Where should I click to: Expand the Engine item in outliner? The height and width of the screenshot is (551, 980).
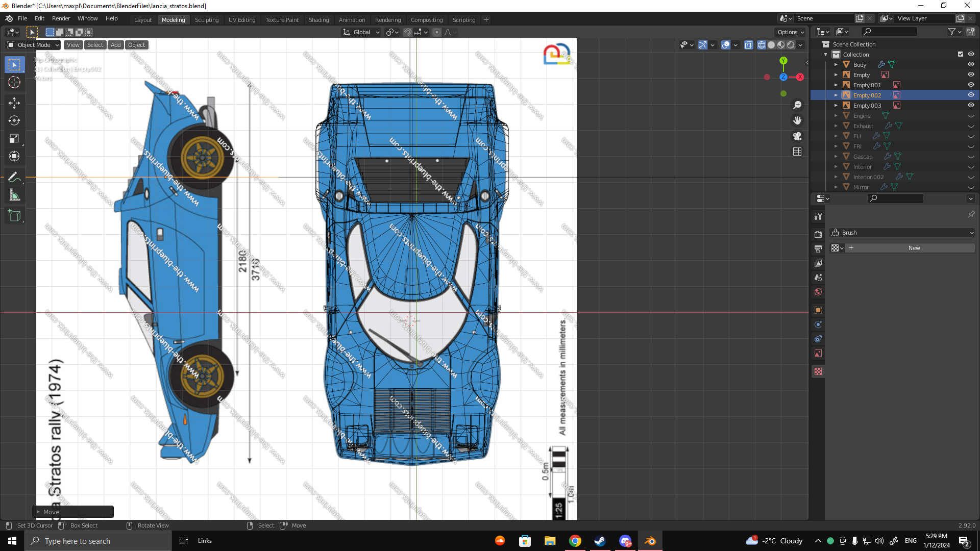tap(836, 116)
